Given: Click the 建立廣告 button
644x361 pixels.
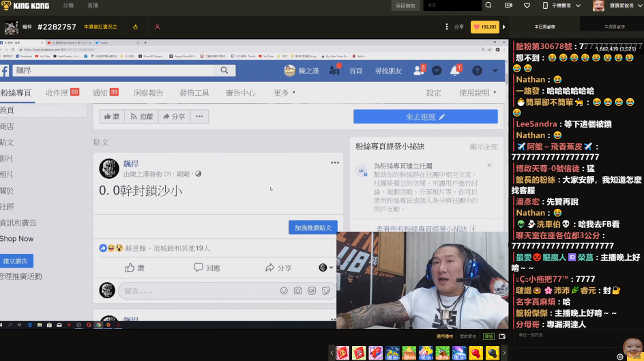Looking at the screenshot, I should [x=16, y=261].
